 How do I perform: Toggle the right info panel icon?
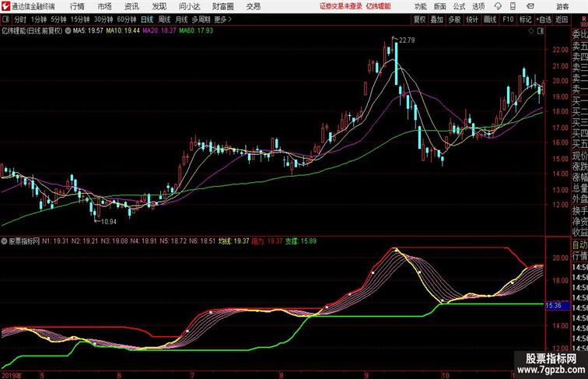tap(541, 31)
